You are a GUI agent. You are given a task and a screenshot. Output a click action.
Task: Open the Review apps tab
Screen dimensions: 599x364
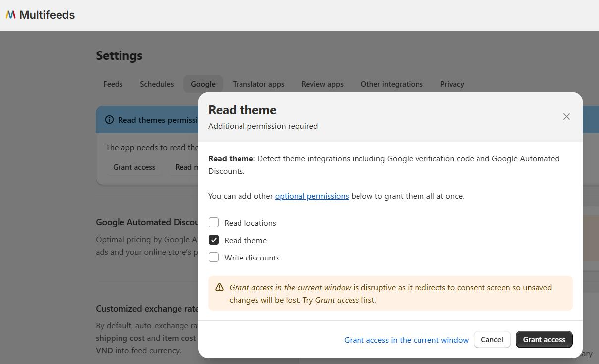323,84
